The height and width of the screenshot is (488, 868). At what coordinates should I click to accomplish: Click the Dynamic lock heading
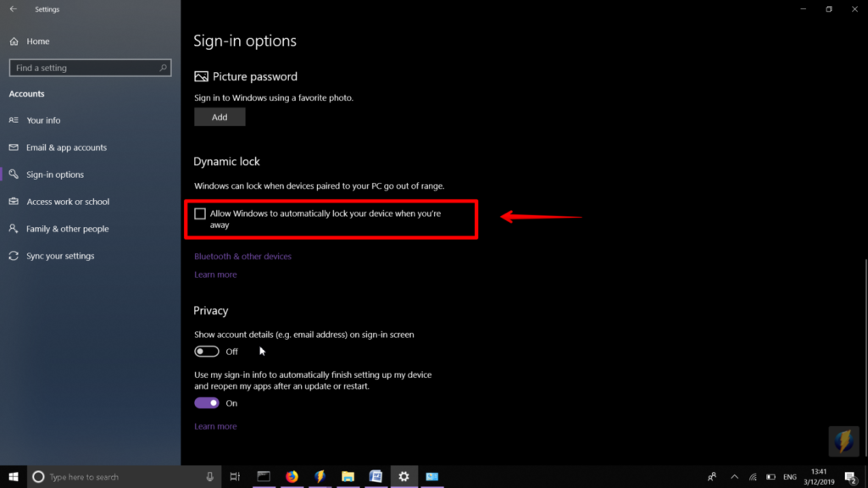[x=226, y=162]
